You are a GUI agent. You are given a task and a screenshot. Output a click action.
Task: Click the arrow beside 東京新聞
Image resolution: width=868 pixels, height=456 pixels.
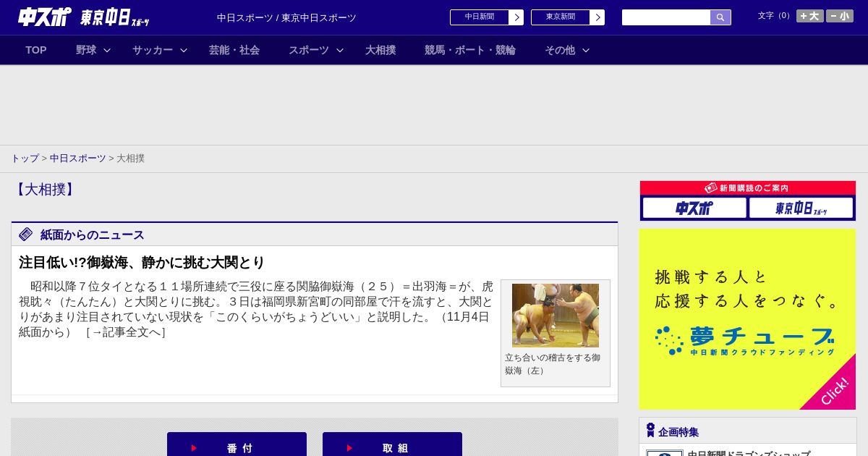(597, 17)
